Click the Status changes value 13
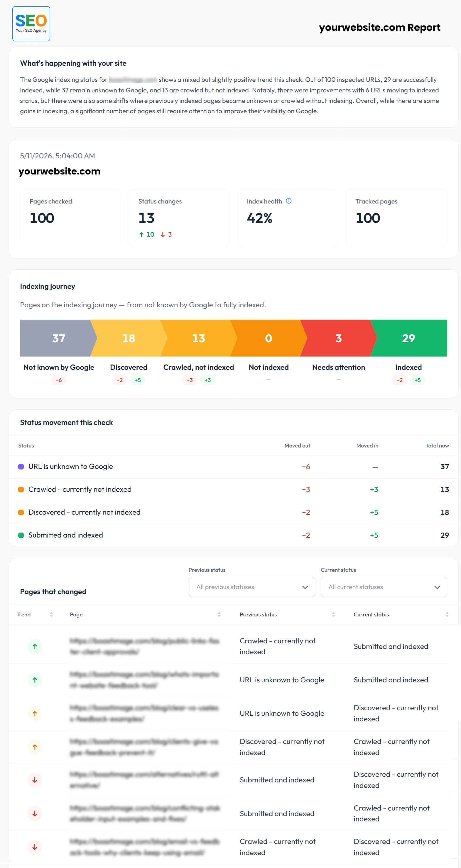Image resolution: width=461 pixels, height=868 pixels. click(x=146, y=218)
